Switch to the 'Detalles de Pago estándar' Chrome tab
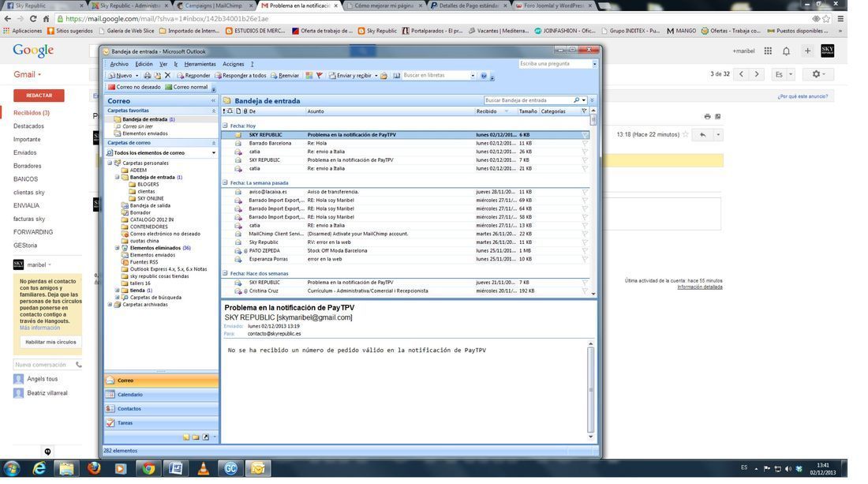 click(x=468, y=6)
